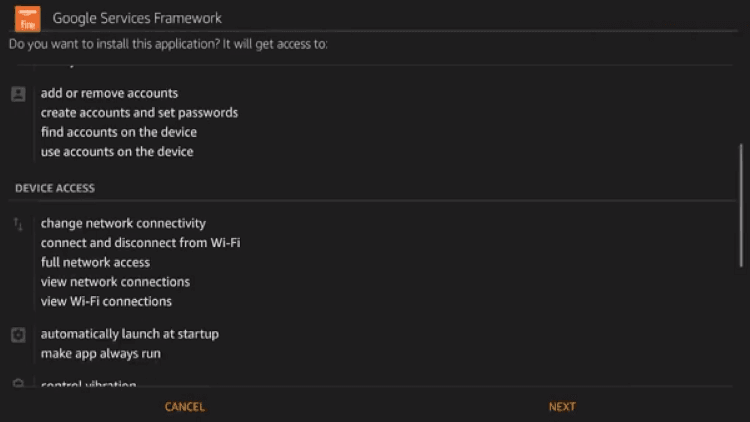Select 'view Wi-Fi connections' permission
The width and height of the screenshot is (750, 422).
pyautogui.click(x=106, y=301)
